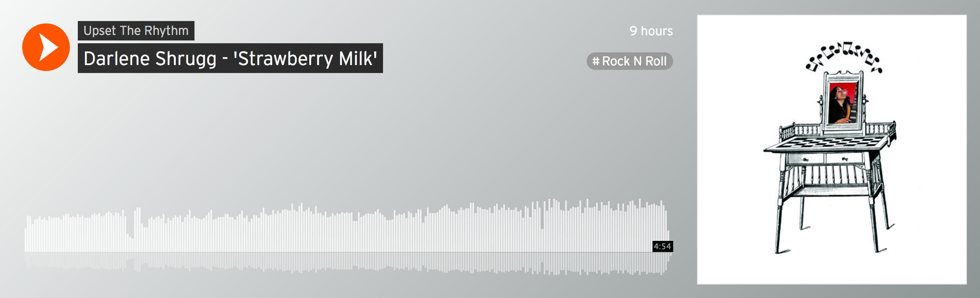Open the album artwork image
The width and height of the screenshot is (980, 298).
832,150
